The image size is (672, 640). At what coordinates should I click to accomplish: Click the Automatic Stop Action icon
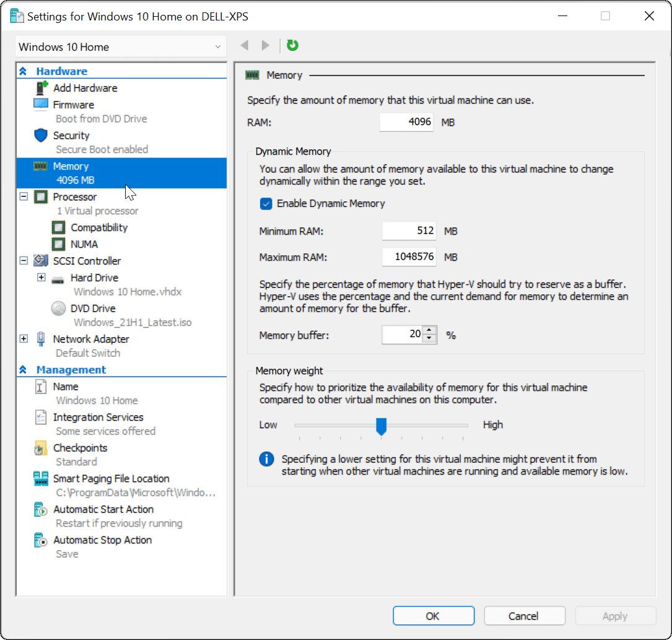pos(40,540)
